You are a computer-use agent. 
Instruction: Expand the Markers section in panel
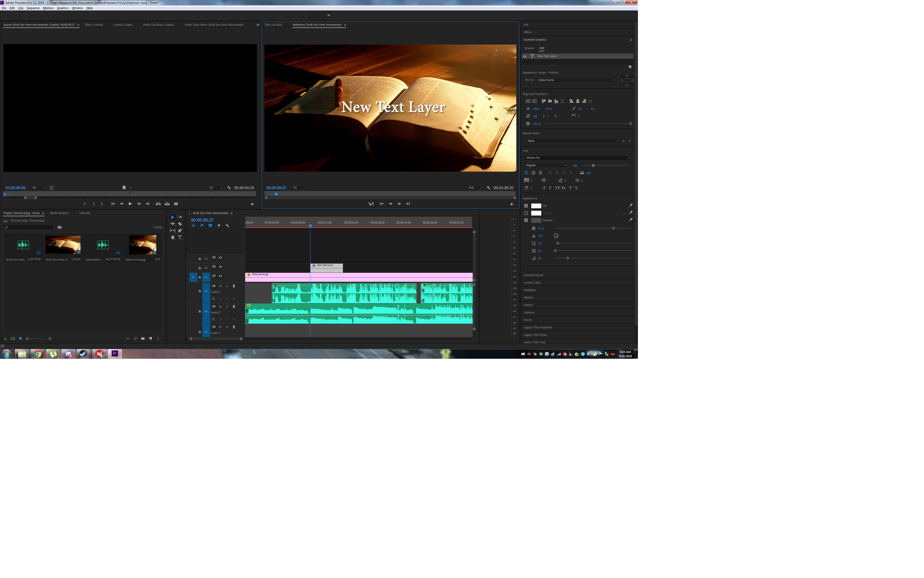(x=529, y=298)
